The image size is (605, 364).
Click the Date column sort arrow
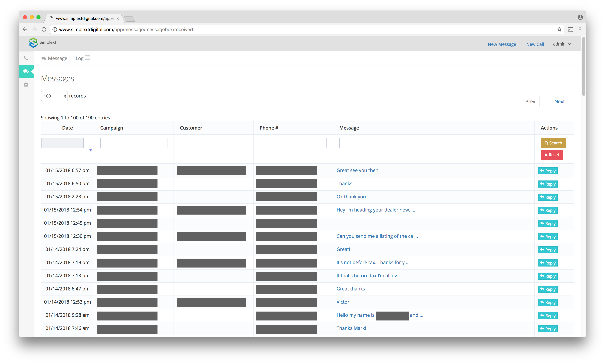tap(91, 150)
